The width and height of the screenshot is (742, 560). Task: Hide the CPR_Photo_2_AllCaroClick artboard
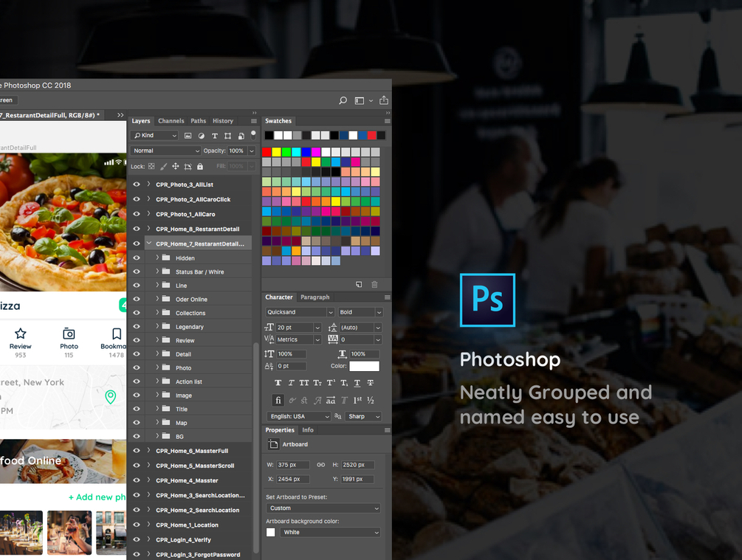pyautogui.click(x=137, y=199)
